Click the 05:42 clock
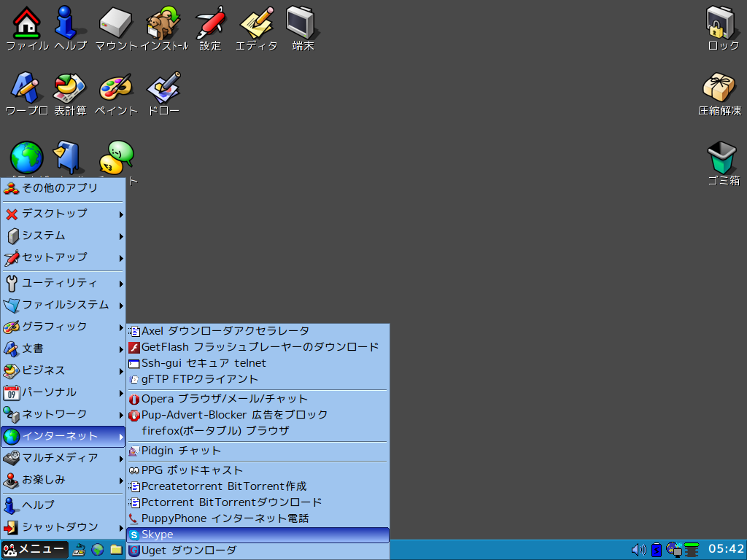The image size is (747, 560). click(x=726, y=549)
